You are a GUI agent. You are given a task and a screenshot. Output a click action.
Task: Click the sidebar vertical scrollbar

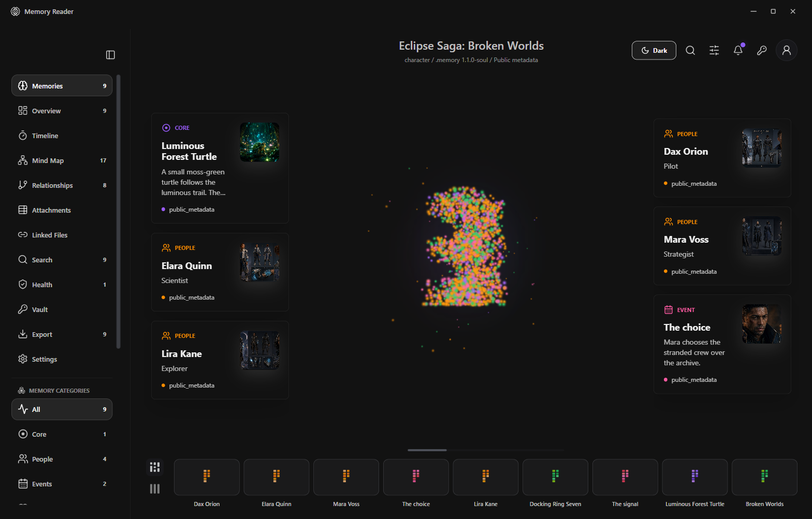119,211
